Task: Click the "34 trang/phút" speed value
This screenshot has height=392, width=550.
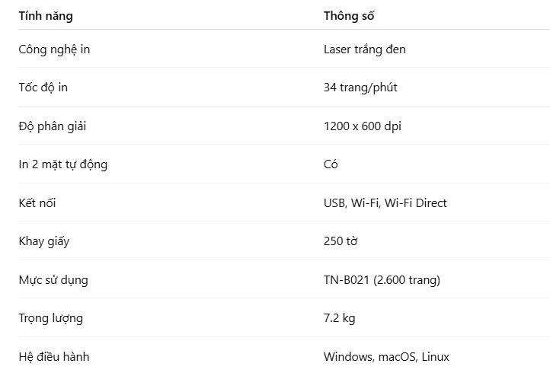Action: click(360, 88)
